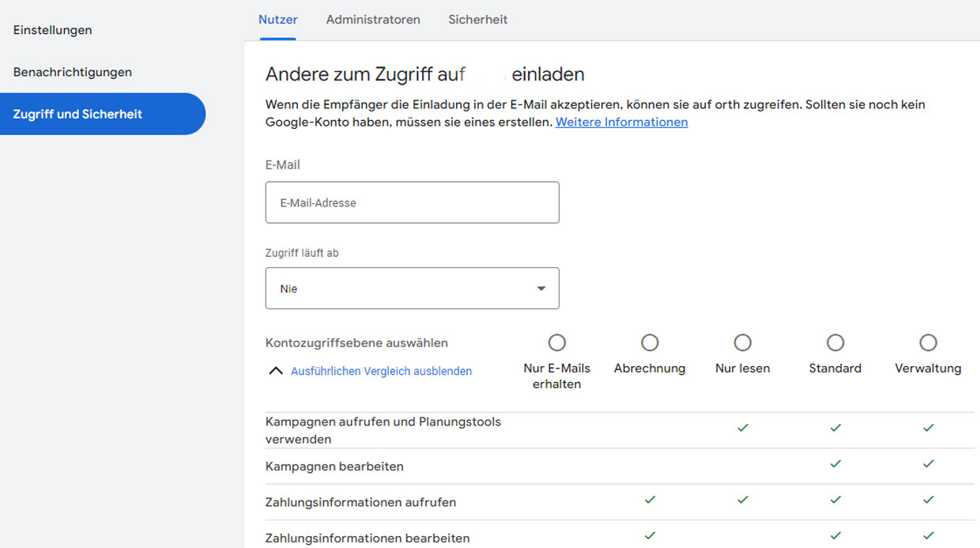Select the Nur E-Mails erhalten radio button
Screen dimensions: 980x548
[557, 342]
